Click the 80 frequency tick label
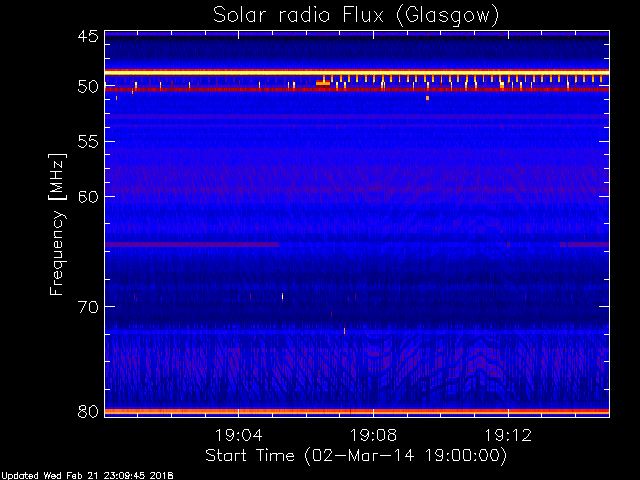The height and width of the screenshot is (480, 640). [88, 411]
